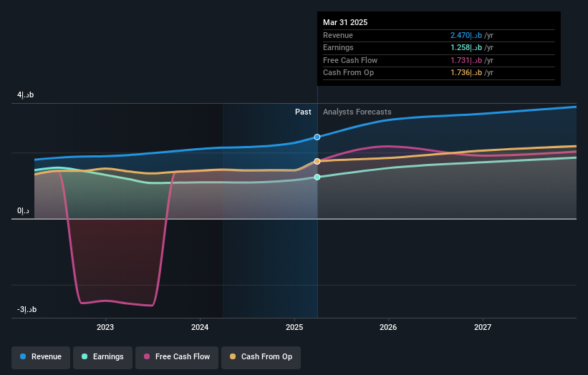Click the blue Revenue marker on Mar 31 2025
The image size is (588, 375).
tap(317, 137)
